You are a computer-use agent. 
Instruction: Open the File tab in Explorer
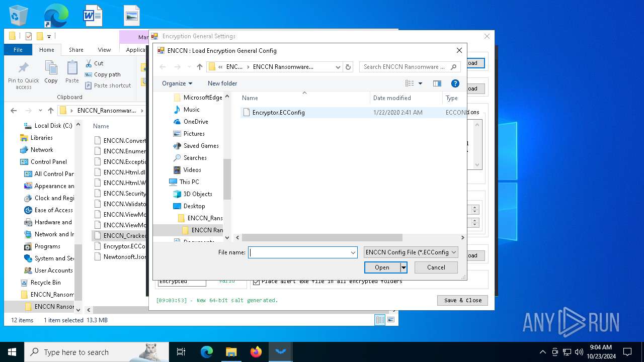(x=18, y=50)
